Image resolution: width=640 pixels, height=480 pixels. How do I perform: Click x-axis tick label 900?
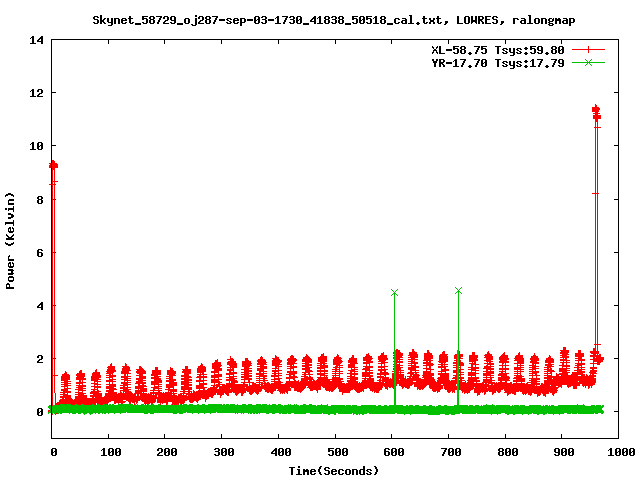pos(564,452)
